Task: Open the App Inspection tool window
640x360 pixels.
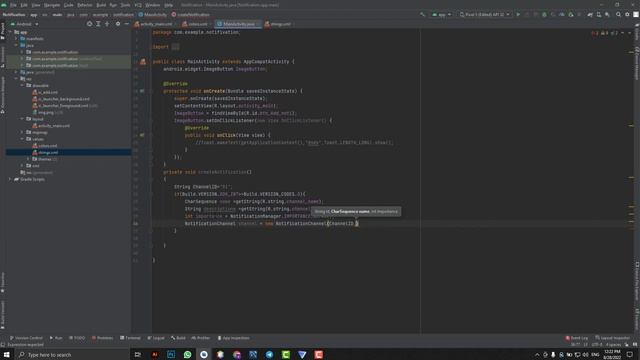Action: [233, 338]
